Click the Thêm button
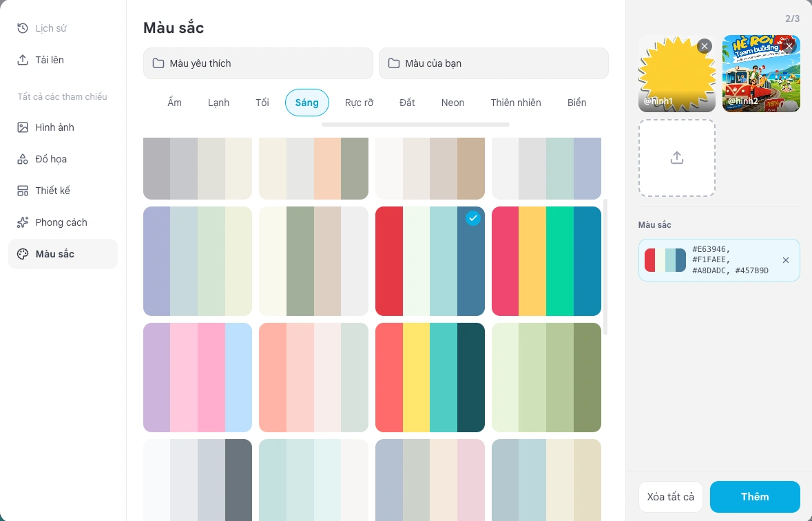The width and height of the screenshot is (812, 521). [x=755, y=497]
